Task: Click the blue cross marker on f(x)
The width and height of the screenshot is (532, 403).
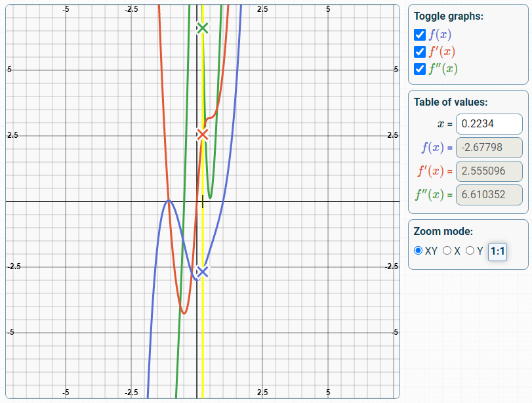Action: coord(203,272)
